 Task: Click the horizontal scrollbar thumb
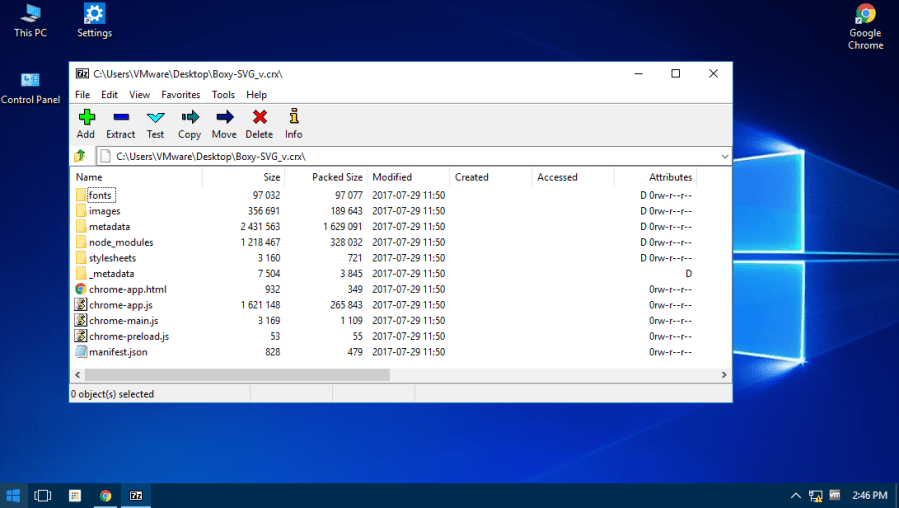(x=235, y=375)
